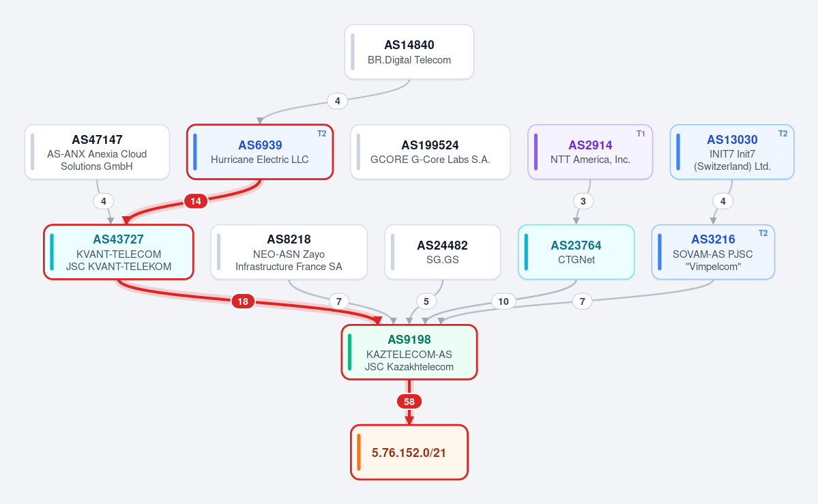Click the red 58 edge label

[409, 402]
